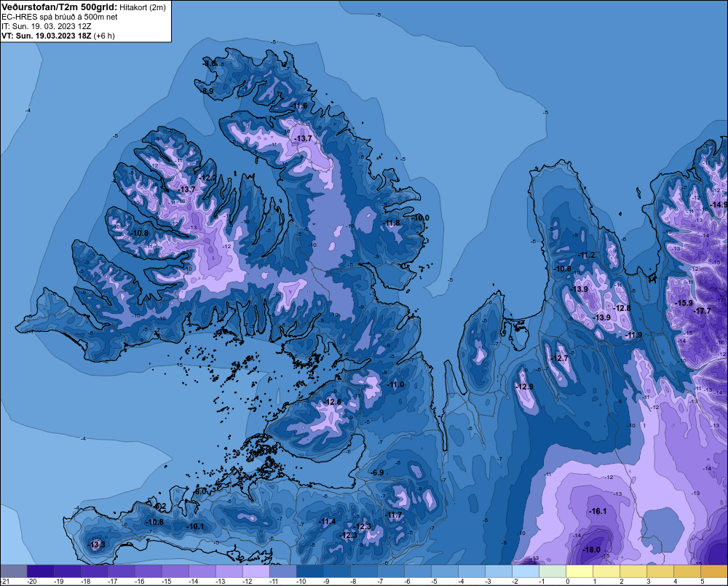Click the -8.0 temperature label
This screenshot has height=586, width=728.
coord(201,491)
